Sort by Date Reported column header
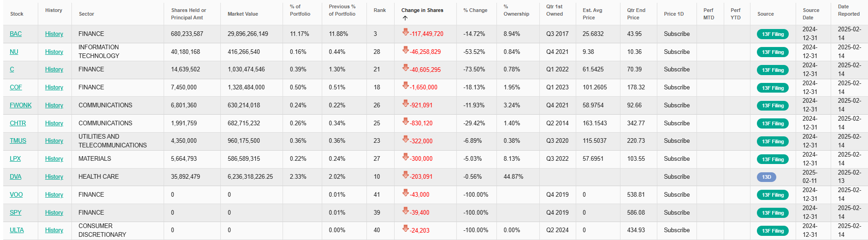 pyautogui.click(x=849, y=10)
